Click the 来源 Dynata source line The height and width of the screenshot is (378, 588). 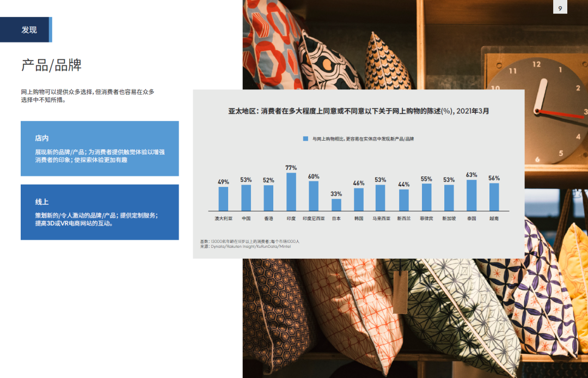[245, 246]
